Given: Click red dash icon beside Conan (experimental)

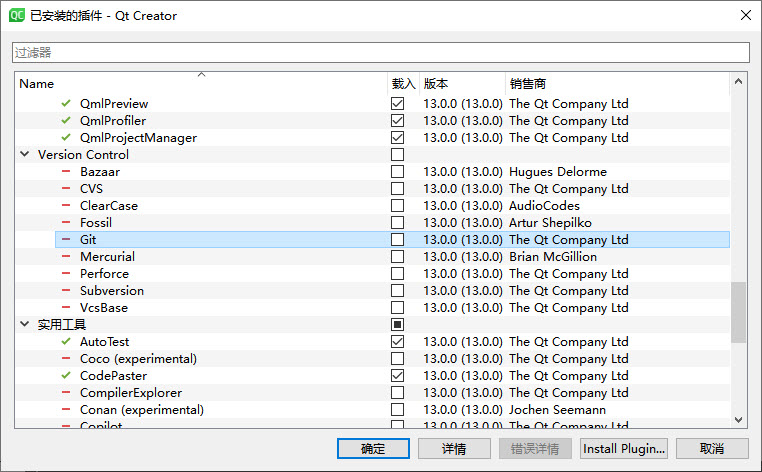Looking at the screenshot, I should click(x=66, y=409).
